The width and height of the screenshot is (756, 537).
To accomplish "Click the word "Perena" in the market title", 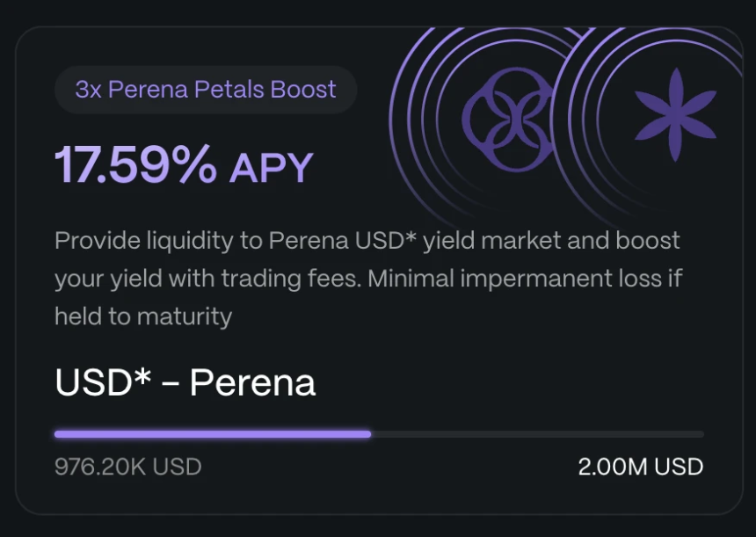I will pos(252,382).
